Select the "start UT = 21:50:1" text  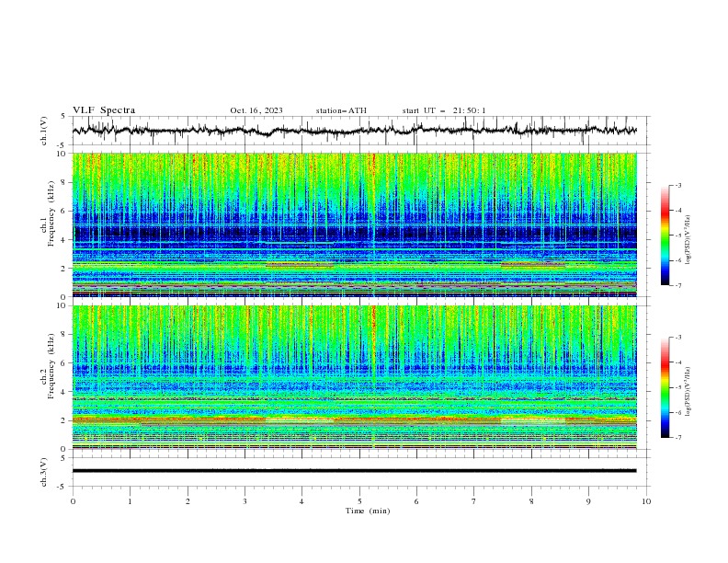[x=444, y=110]
